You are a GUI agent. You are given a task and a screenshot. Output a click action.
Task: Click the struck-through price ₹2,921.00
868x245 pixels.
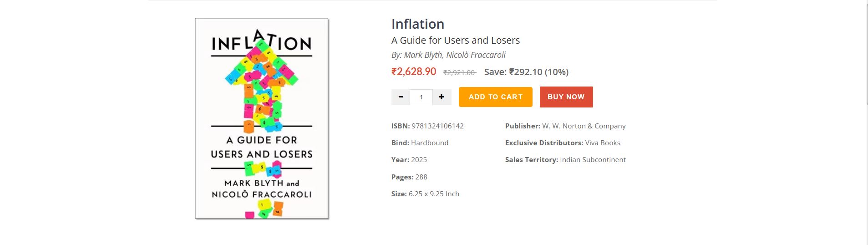(x=460, y=72)
